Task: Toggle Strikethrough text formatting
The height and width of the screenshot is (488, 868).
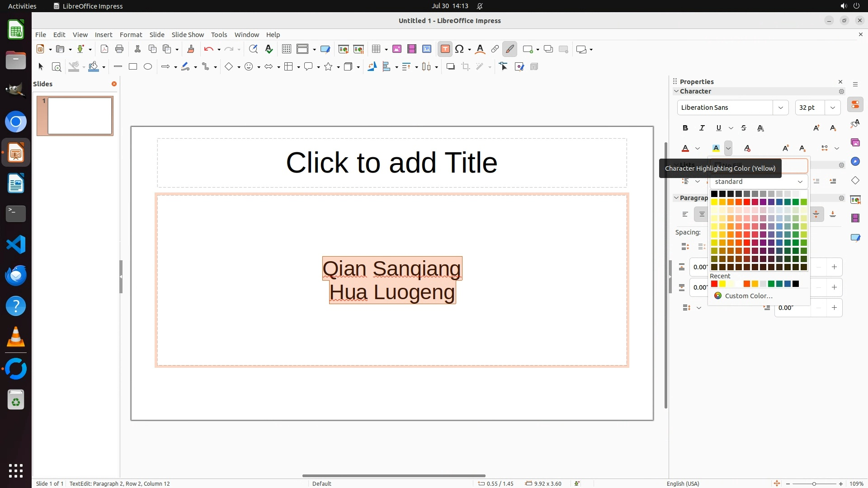Action: pyautogui.click(x=744, y=128)
